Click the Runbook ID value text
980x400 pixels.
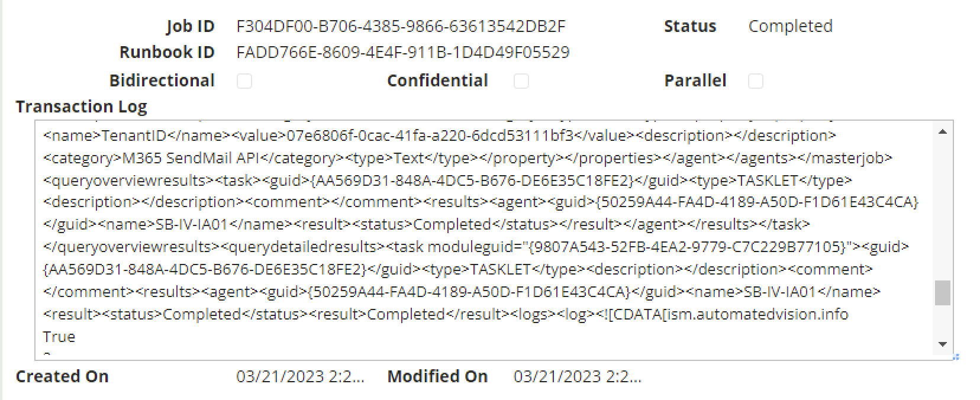402,52
